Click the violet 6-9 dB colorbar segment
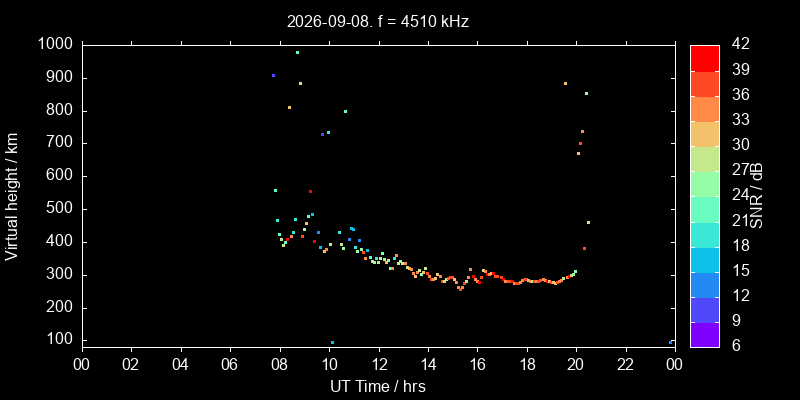Viewport: 800px width, 400px height. (x=705, y=335)
